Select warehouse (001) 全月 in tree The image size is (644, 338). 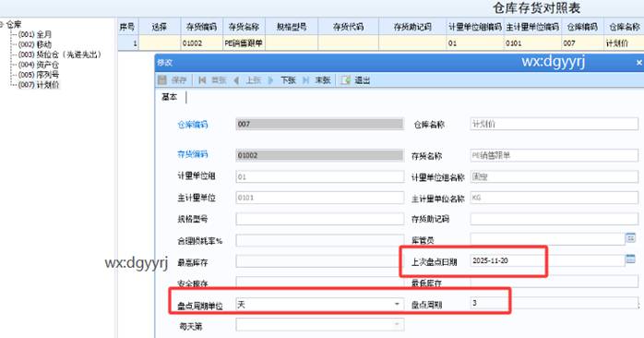(x=35, y=34)
